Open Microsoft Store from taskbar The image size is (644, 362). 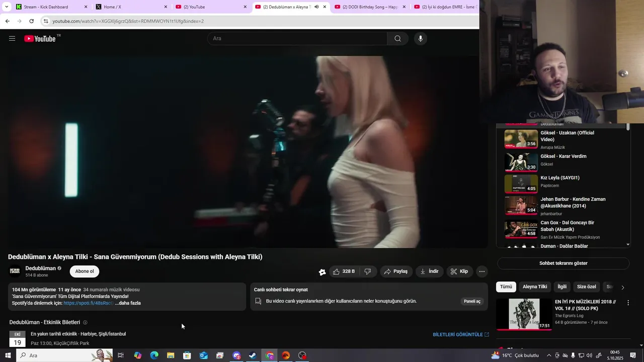[187, 355]
